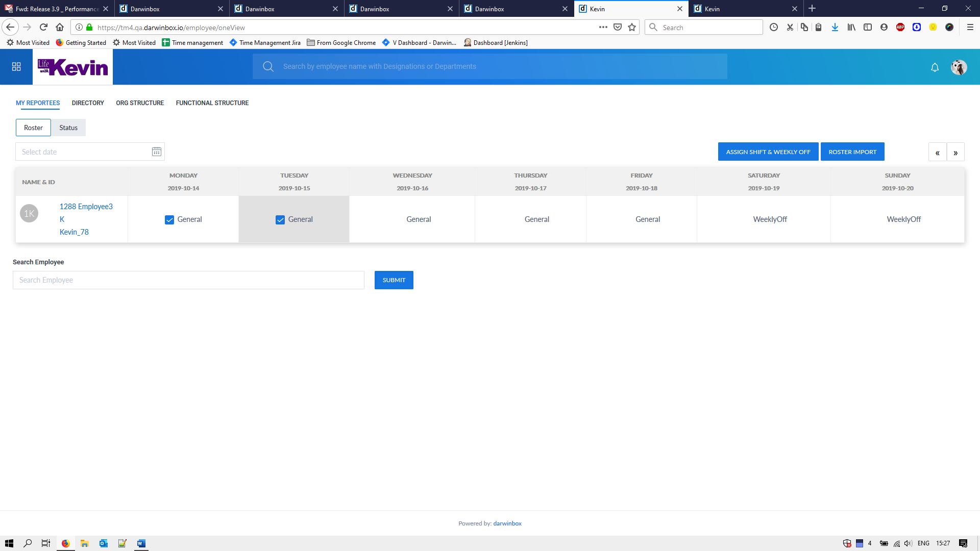The height and width of the screenshot is (551, 980).
Task: Click the employee search magnifier icon
Action: (x=268, y=66)
